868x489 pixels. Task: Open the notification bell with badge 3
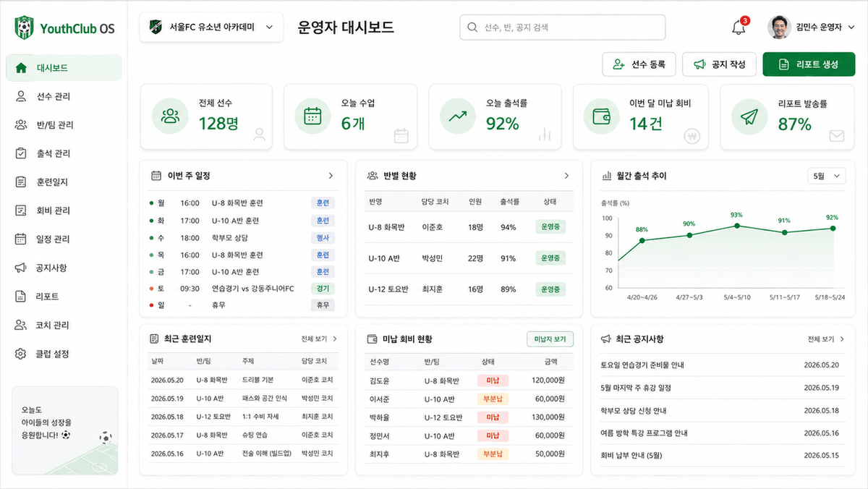pos(739,27)
